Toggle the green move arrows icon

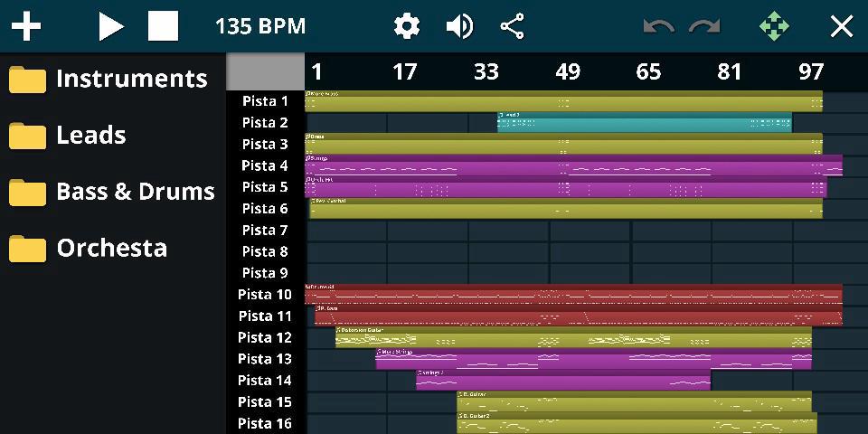(x=774, y=26)
